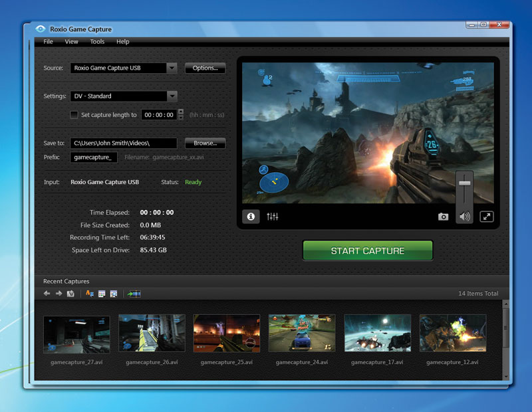Expand the Settings DV - Standard dropdown
532x412 pixels.
pyautogui.click(x=172, y=96)
